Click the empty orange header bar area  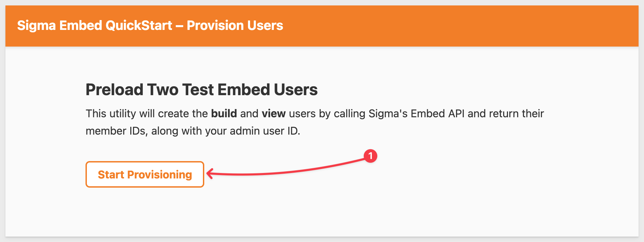click(458, 26)
